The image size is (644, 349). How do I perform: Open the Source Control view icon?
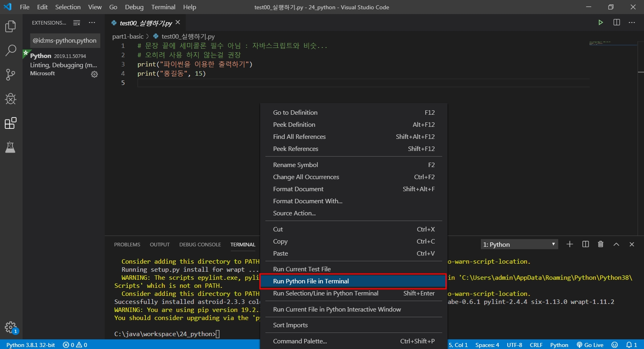coord(10,75)
